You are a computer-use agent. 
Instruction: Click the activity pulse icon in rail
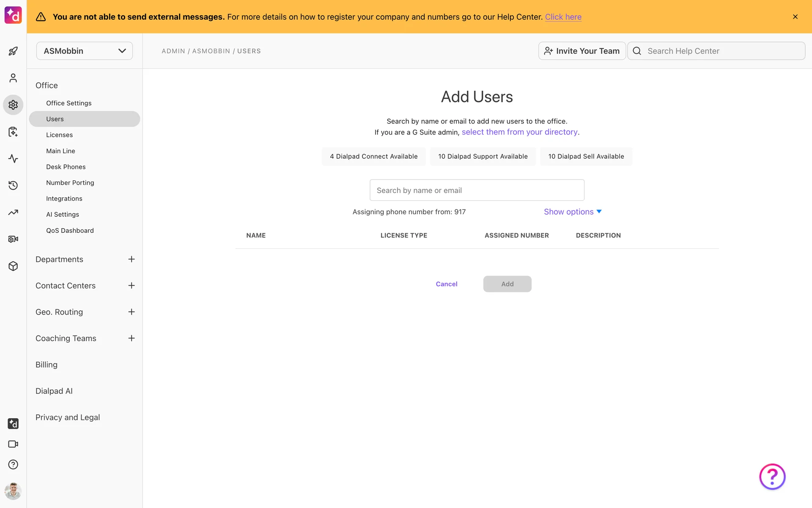pyautogui.click(x=13, y=158)
